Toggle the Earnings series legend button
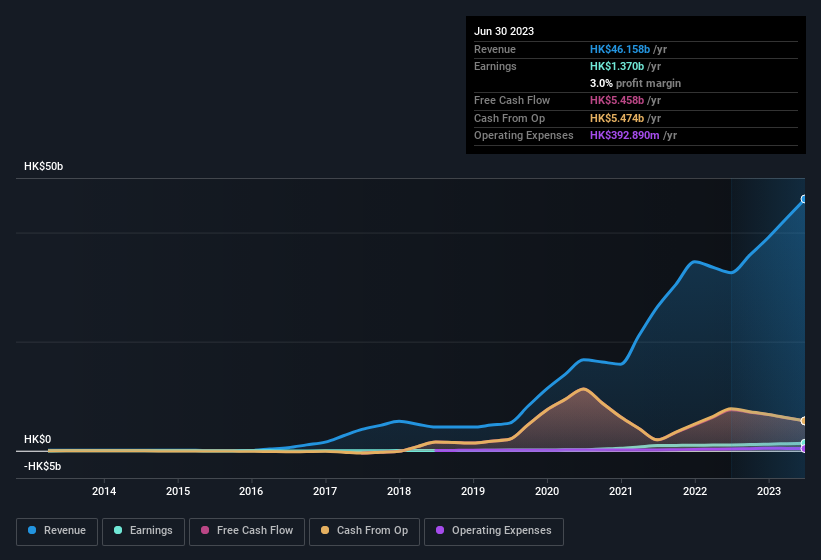 pos(143,531)
